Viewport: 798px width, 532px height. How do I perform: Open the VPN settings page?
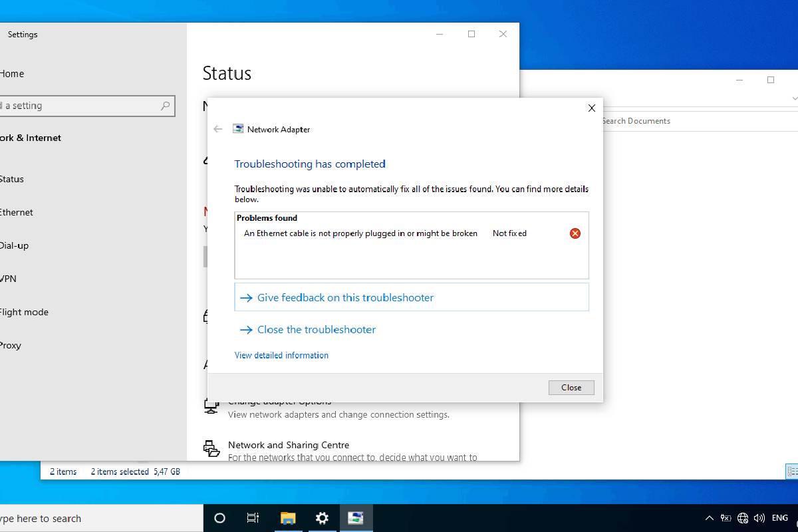click(x=8, y=279)
